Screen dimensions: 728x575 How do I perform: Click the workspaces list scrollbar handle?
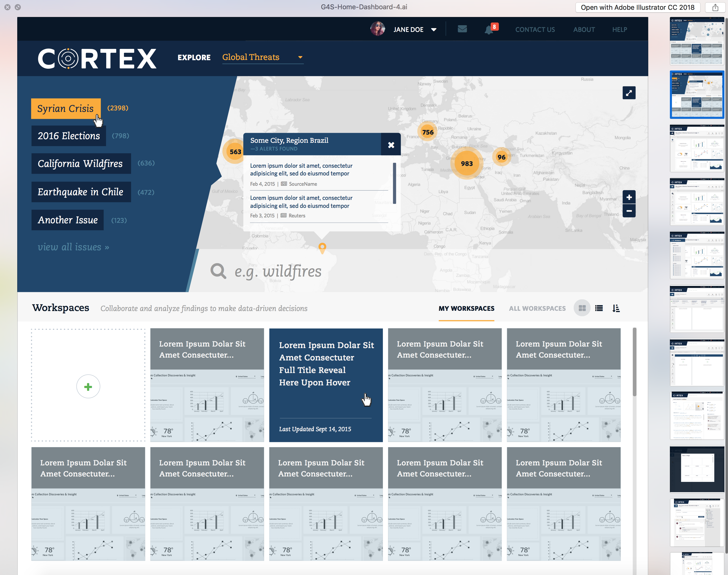[x=634, y=362]
